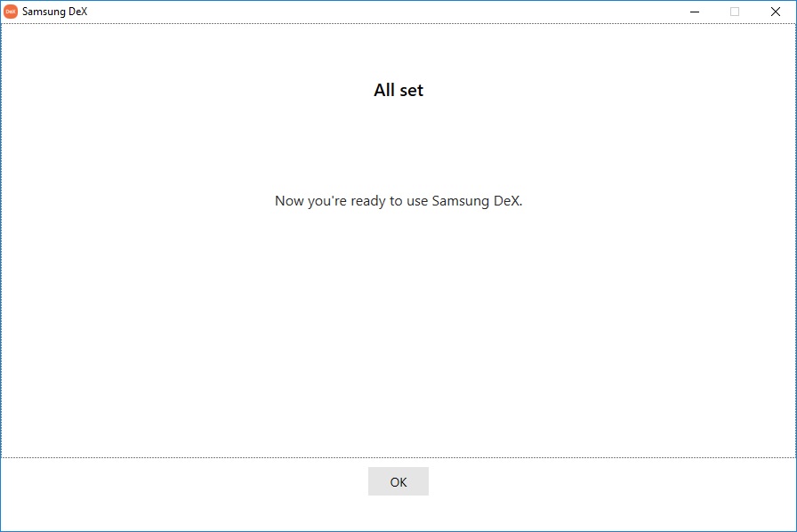Click blank space between heading and message
The height and width of the screenshot is (532, 797).
click(398, 147)
